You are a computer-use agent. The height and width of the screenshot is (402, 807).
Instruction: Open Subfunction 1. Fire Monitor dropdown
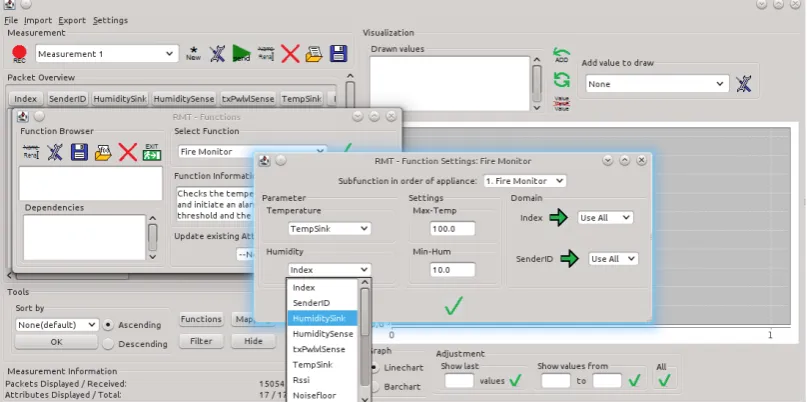(x=525, y=181)
